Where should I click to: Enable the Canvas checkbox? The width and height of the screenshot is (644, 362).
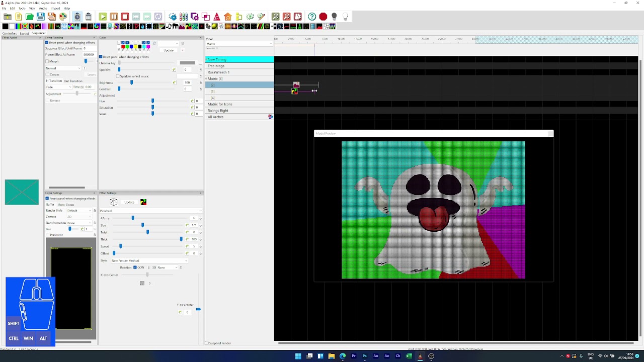(x=47, y=74)
